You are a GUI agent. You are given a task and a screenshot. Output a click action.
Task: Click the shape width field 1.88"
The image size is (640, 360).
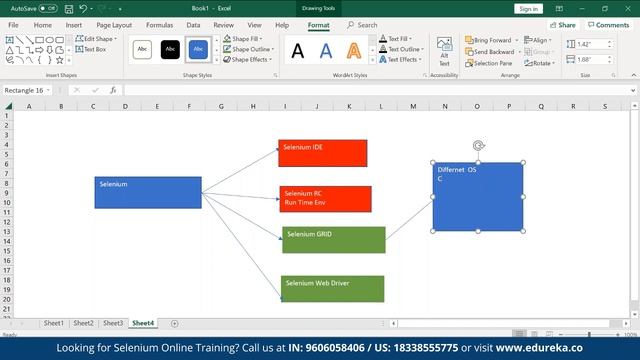click(x=591, y=60)
